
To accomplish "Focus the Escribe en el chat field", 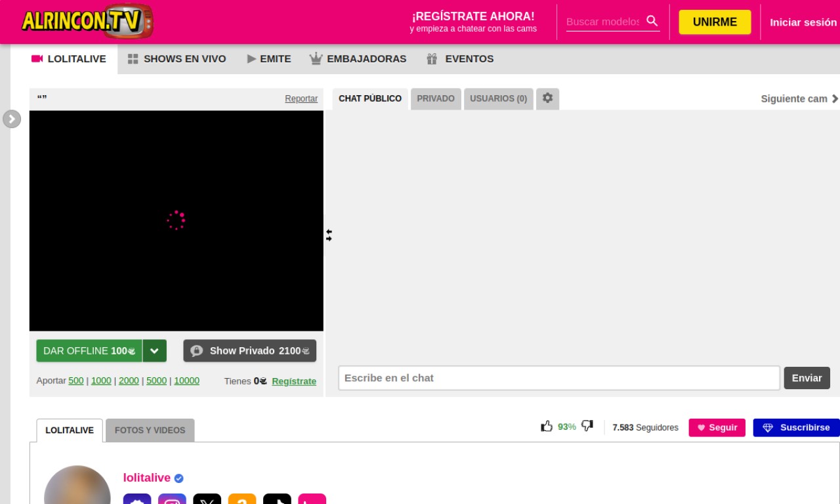I will (559, 378).
